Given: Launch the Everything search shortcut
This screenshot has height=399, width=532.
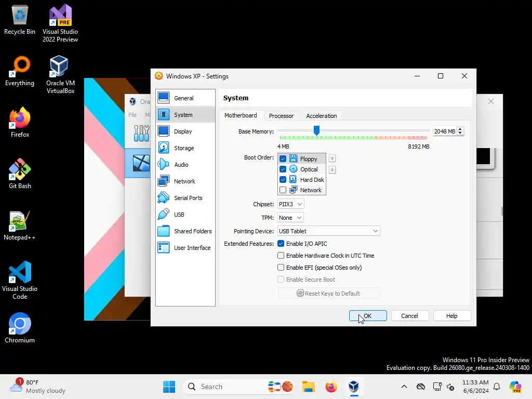Looking at the screenshot, I should 20,71.
